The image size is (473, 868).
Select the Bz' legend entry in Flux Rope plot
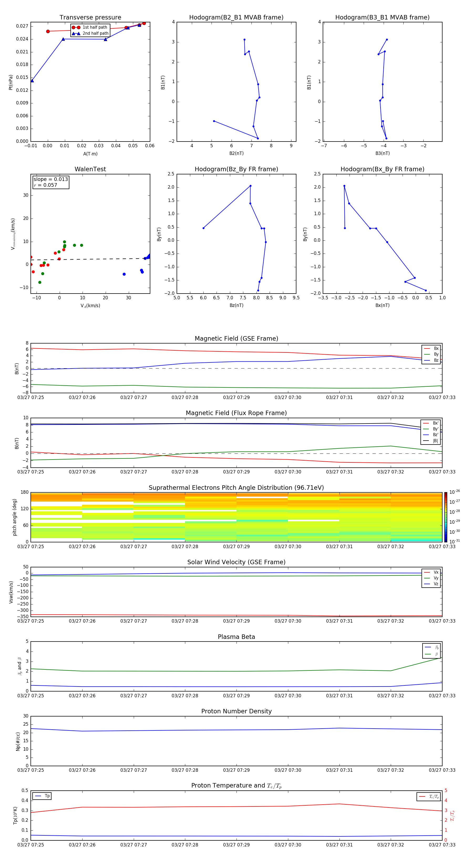431,435
